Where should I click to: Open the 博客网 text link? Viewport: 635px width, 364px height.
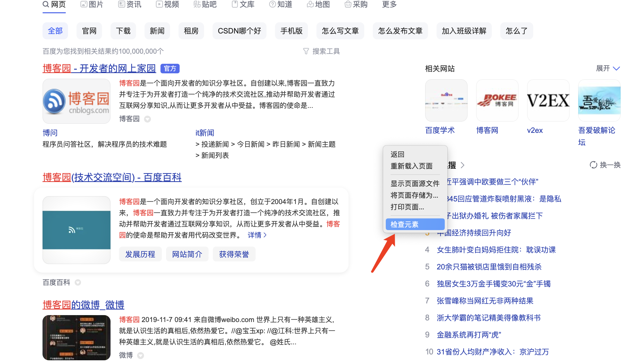(x=487, y=130)
